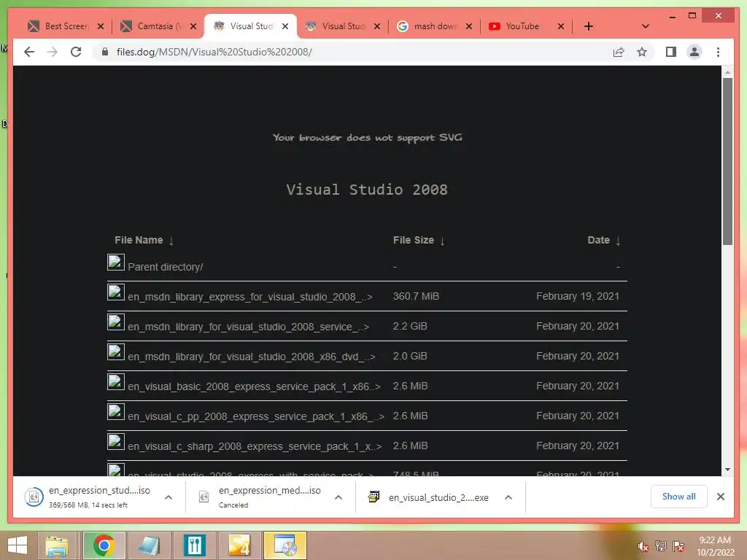Click the address bar URL
Screen dimensions: 747x560
click(x=214, y=52)
